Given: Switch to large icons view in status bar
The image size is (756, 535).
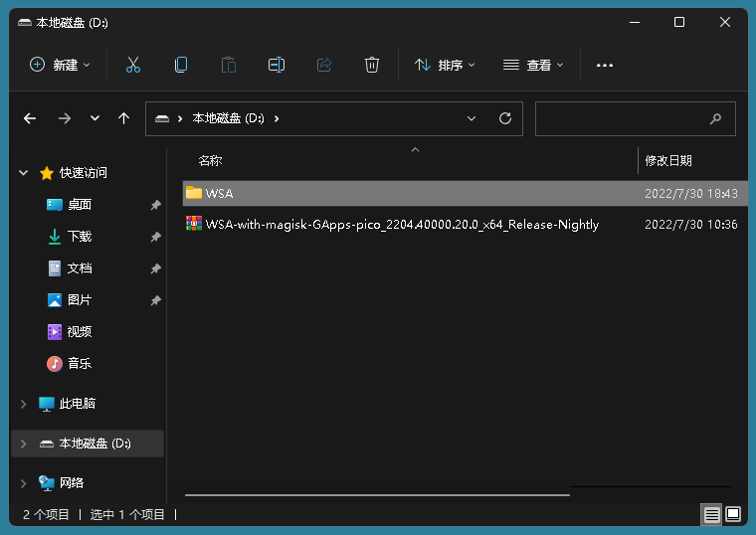Looking at the screenshot, I should point(733,514).
